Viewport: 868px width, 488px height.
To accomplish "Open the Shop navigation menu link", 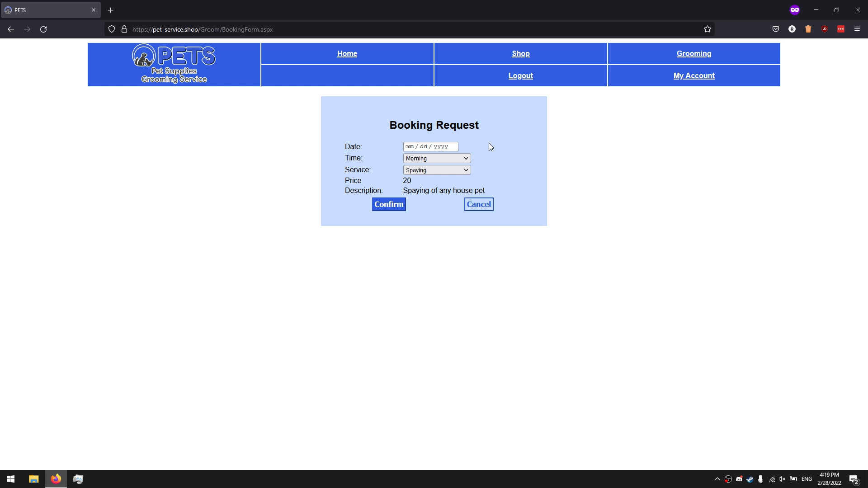I will point(520,54).
